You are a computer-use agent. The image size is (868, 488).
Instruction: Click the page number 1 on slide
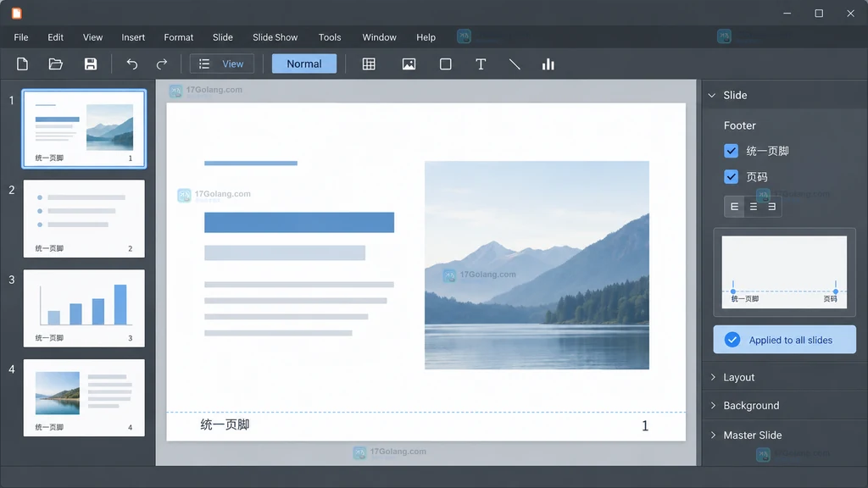645,425
